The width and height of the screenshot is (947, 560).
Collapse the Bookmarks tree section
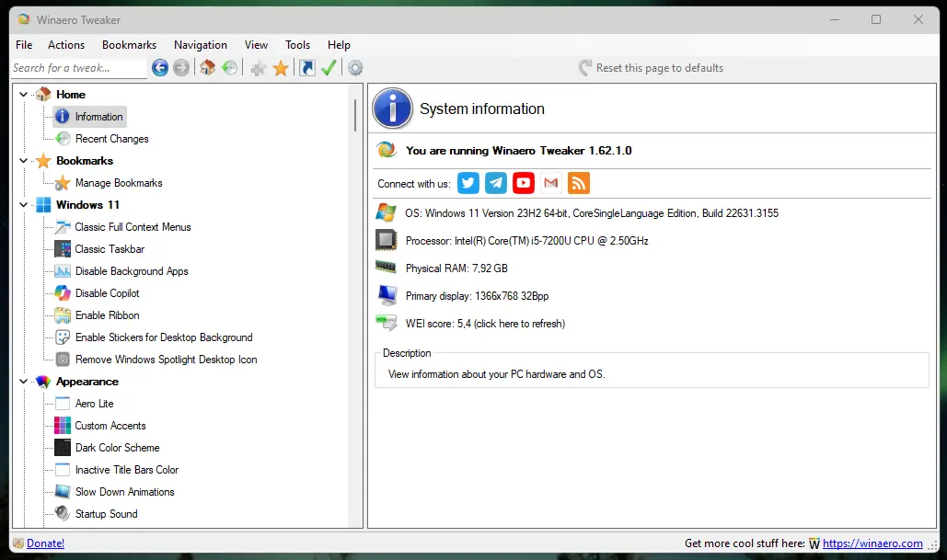pos(24,161)
